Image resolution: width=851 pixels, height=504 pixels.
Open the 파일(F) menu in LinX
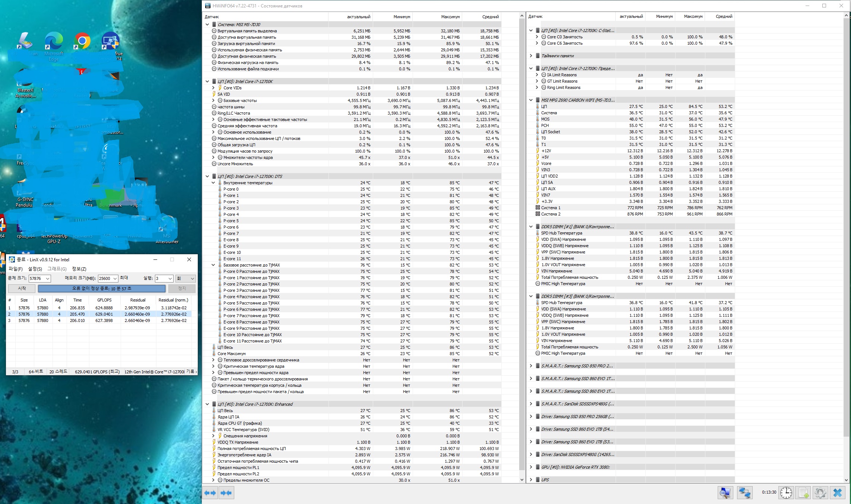(x=16, y=269)
